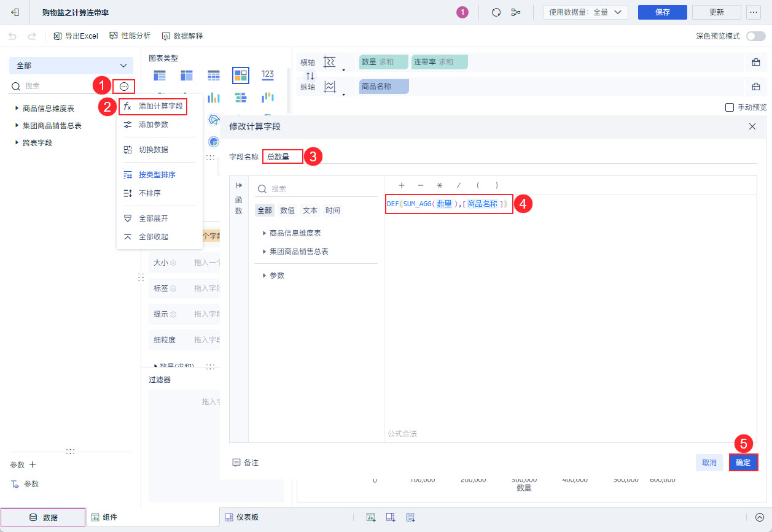The width and height of the screenshot is (772, 532).
Task: Click the add-table component icon in bottom bar
Action: (391, 517)
